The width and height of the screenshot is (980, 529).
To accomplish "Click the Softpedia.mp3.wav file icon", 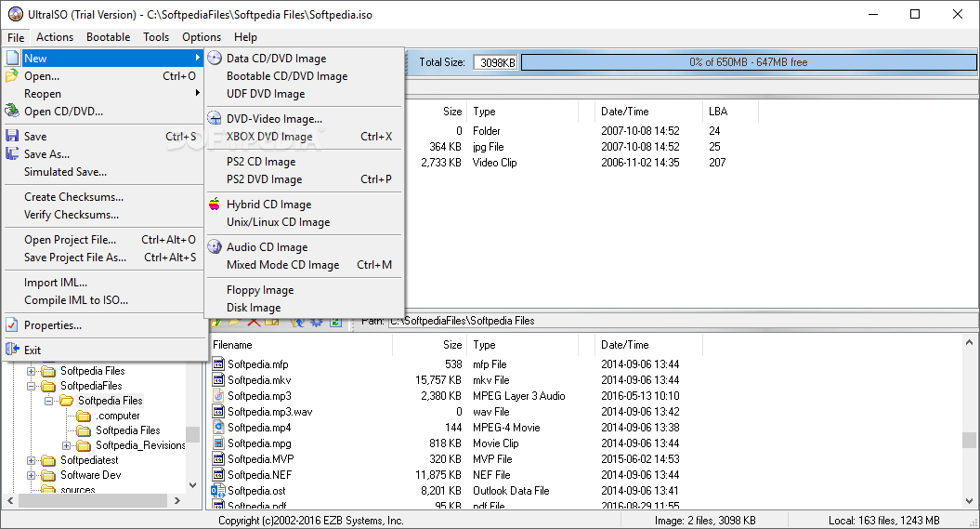I will coord(218,412).
